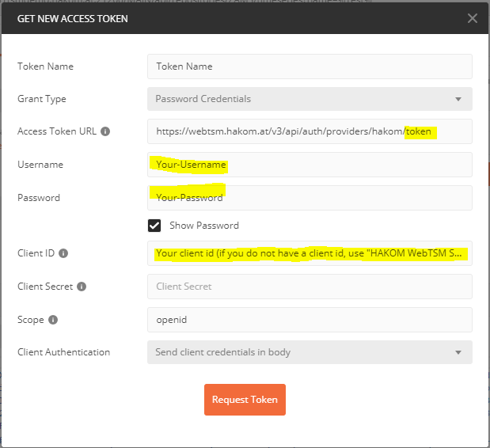This screenshot has width=490, height=448.
Task: Click the Client Secret info icon
Action: point(82,287)
